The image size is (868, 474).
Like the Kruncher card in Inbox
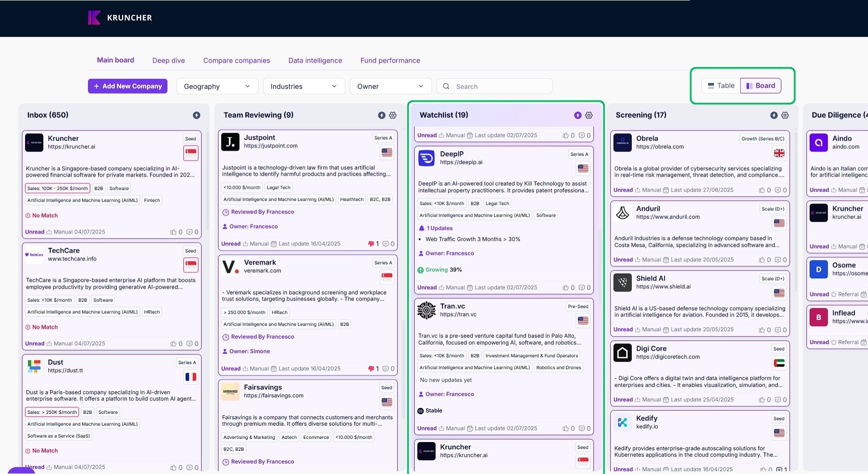(x=173, y=232)
